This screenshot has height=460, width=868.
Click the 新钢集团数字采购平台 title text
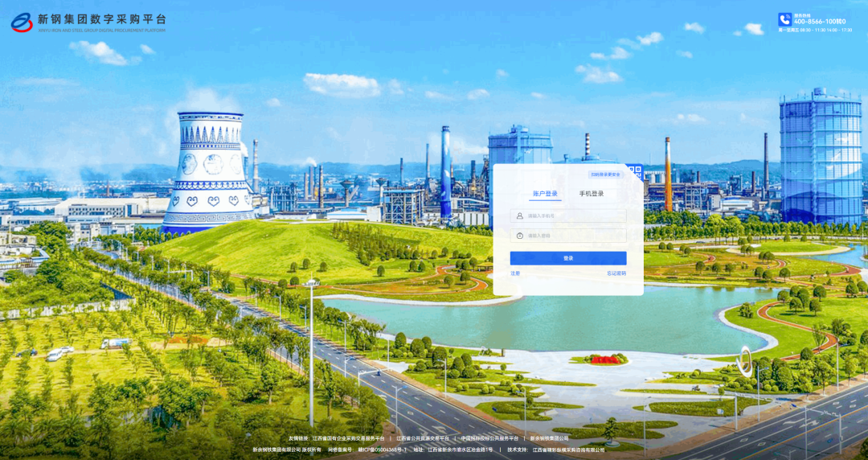tap(102, 18)
